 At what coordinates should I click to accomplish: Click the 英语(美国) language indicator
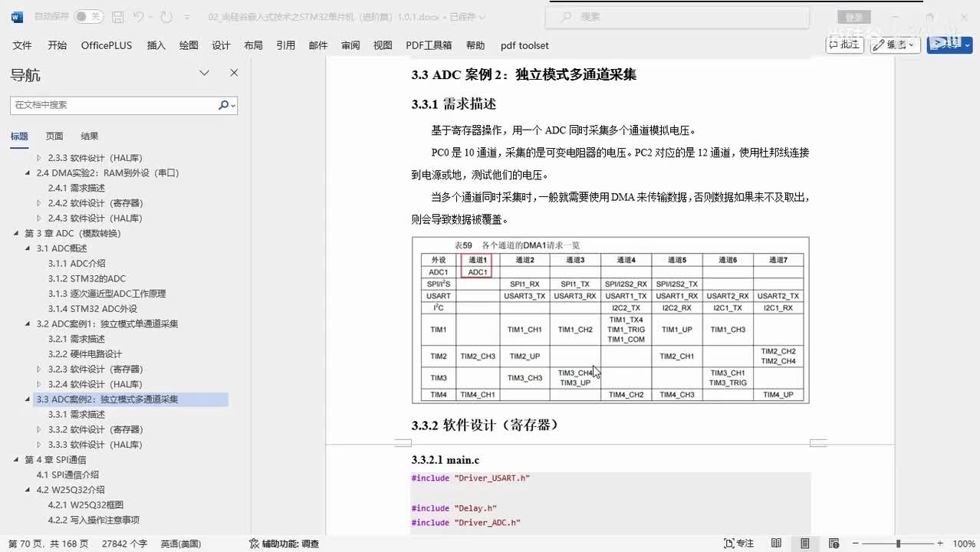pos(181,544)
